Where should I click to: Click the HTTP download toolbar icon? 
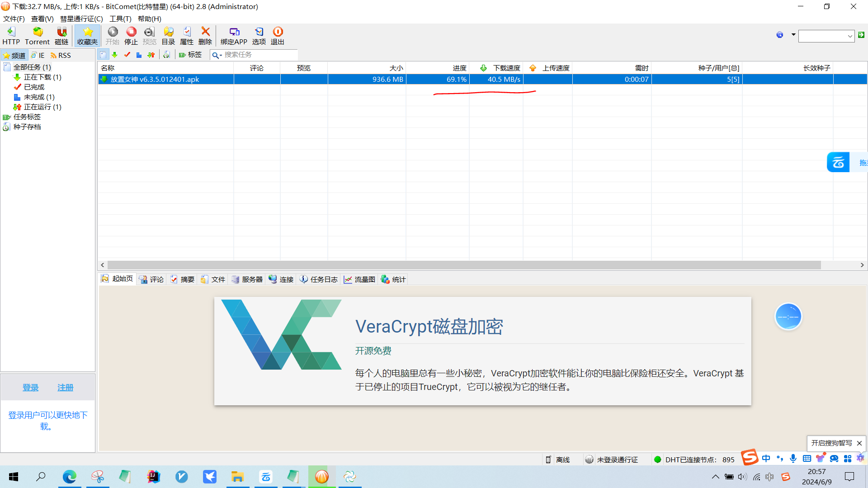pyautogui.click(x=11, y=35)
